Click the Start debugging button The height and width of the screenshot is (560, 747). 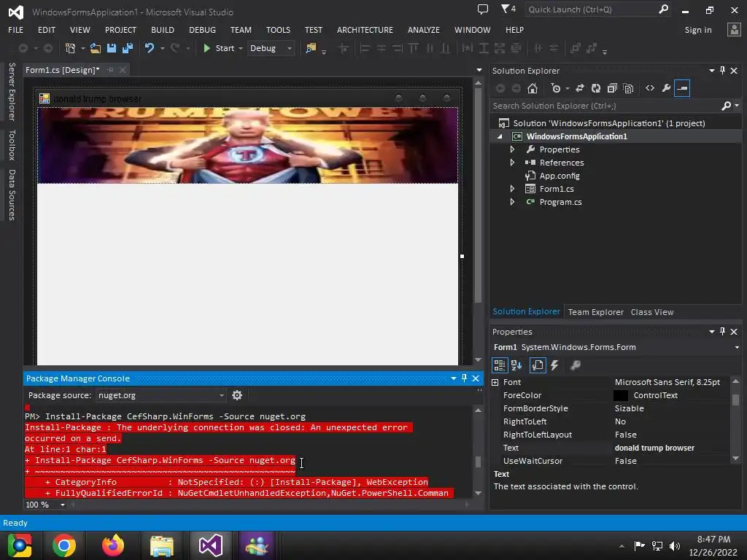[219, 48]
